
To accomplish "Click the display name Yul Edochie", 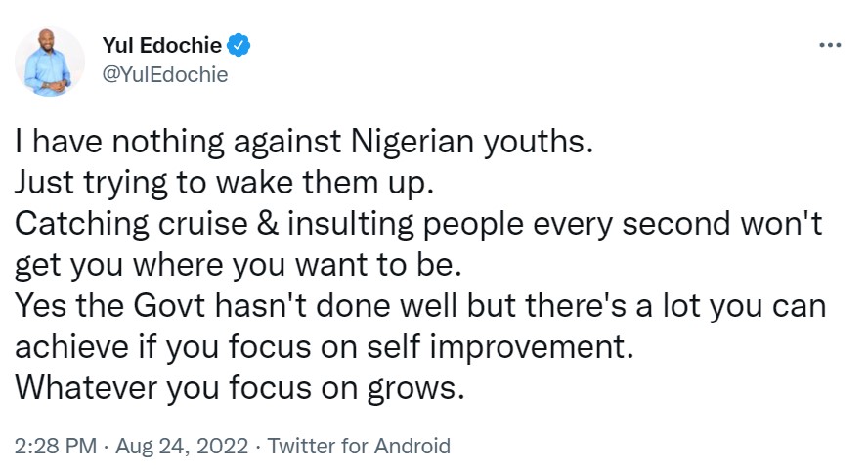I will tap(163, 45).
